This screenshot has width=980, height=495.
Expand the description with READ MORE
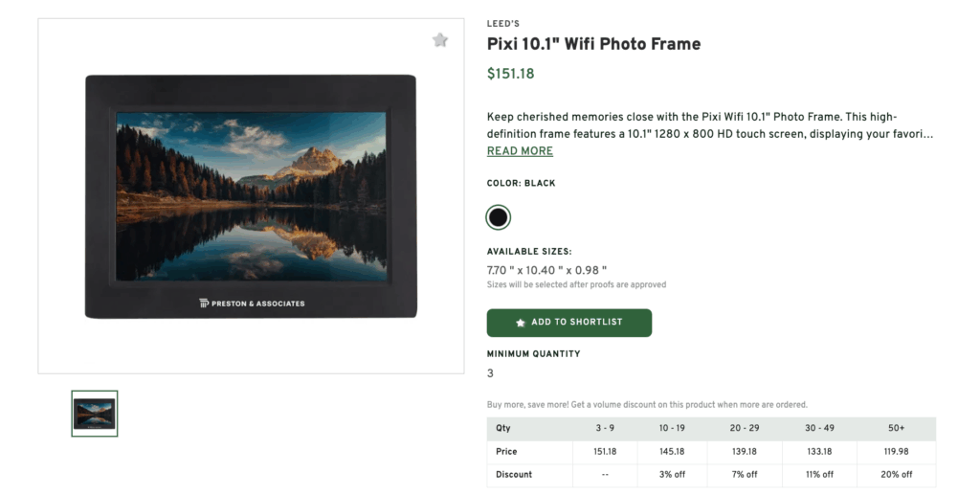pyautogui.click(x=520, y=151)
